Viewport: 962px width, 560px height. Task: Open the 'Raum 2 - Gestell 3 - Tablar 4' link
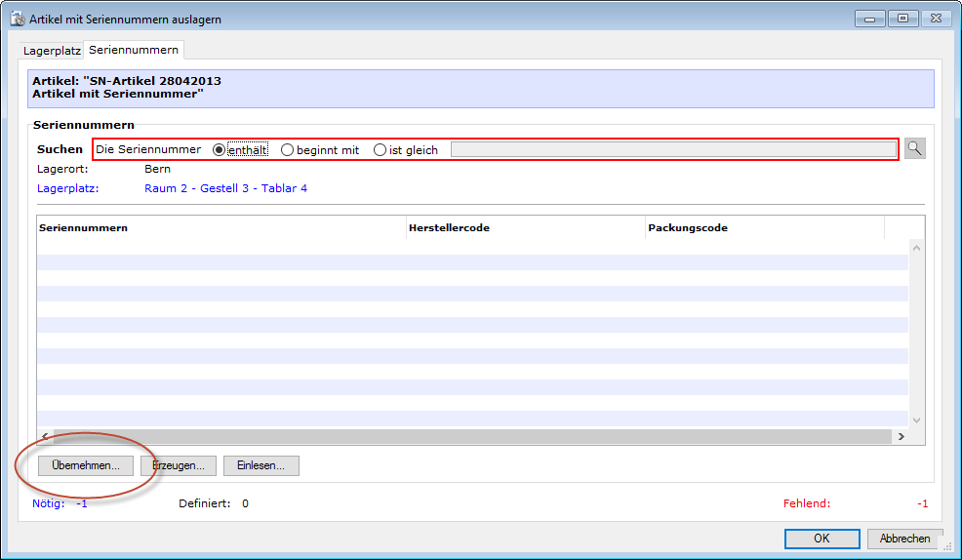click(225, 188)
